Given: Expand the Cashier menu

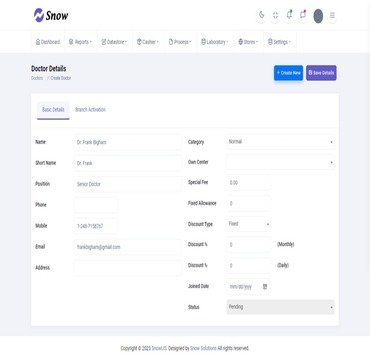Looking at the screenshot, I should click(148, 42).
